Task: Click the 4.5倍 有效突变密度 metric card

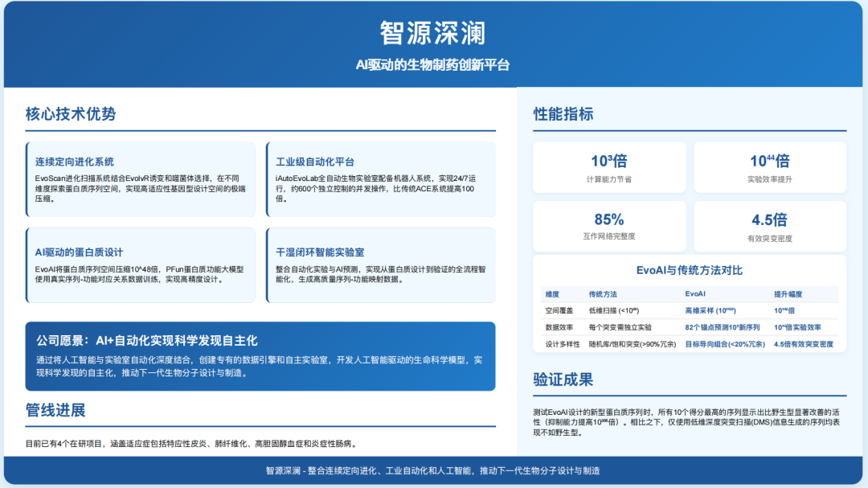Action: pos(770,226)
